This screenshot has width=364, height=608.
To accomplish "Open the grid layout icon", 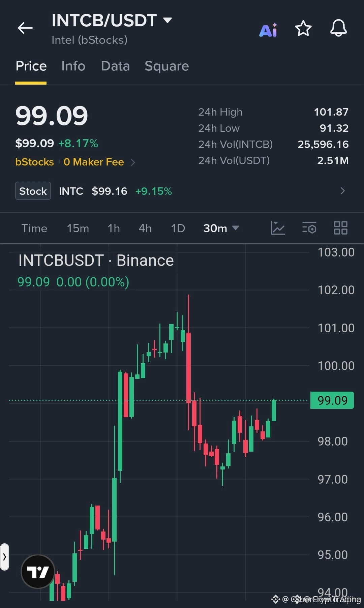I will 340,228.
